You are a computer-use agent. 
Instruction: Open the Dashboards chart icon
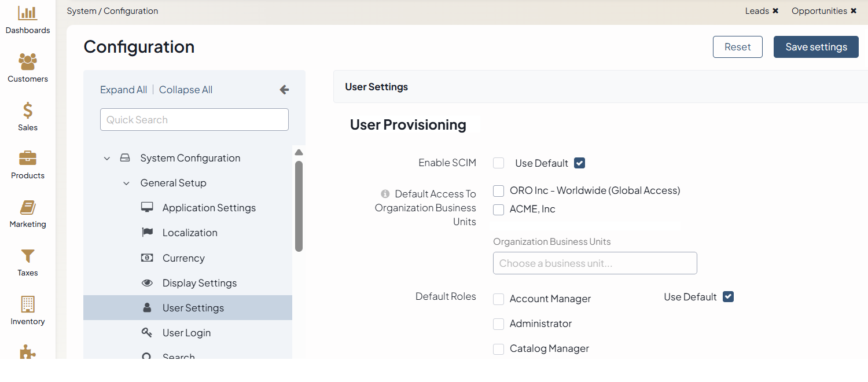click(x=27, y=13)
